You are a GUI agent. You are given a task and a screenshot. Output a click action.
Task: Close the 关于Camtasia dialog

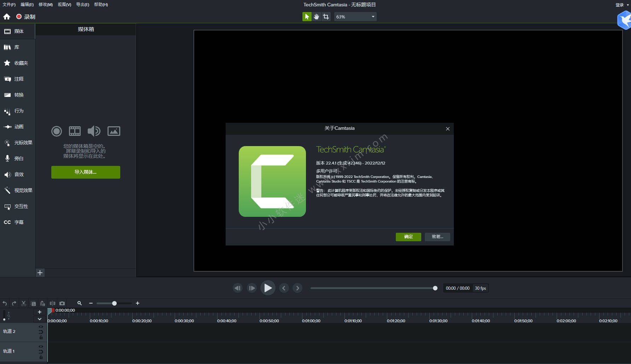pos(448,129)
